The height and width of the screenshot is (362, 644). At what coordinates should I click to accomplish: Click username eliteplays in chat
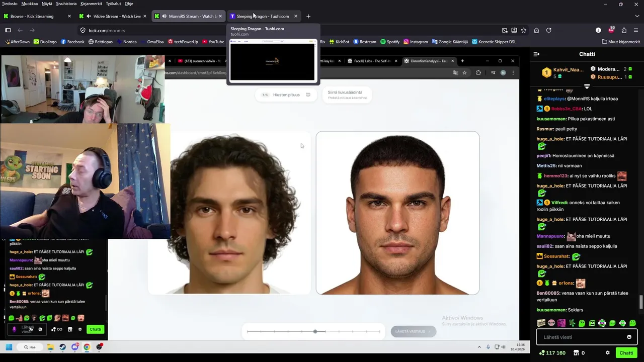(554, 99)
